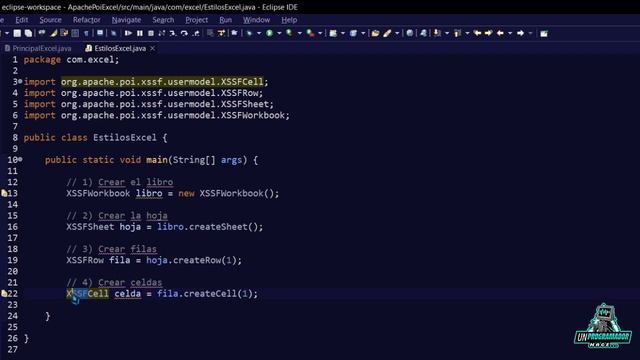The height and width of the screenshot is (360, 640).
Task: Click the Forward navigation arrow
Action: click(520, 33)
